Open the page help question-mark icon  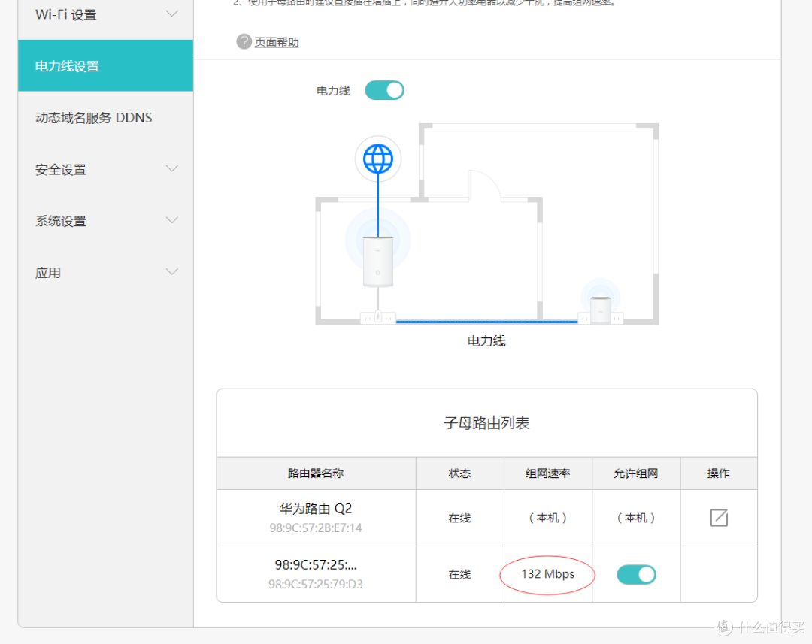pos(244,41)
